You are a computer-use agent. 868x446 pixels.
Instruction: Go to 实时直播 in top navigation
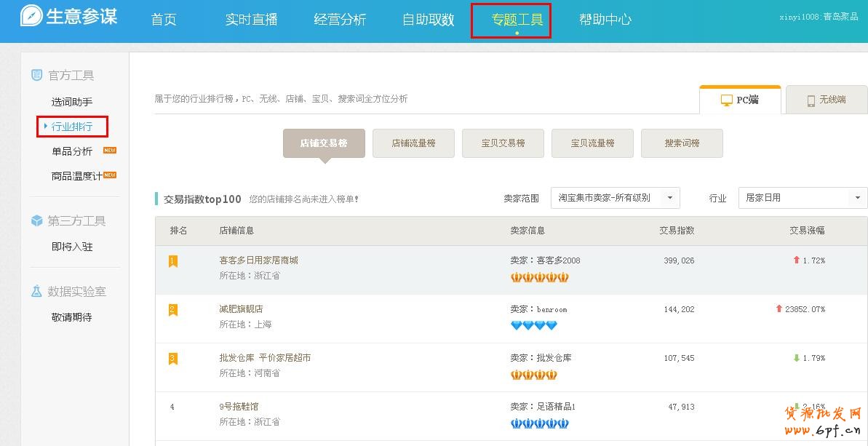tap(251, 20)
